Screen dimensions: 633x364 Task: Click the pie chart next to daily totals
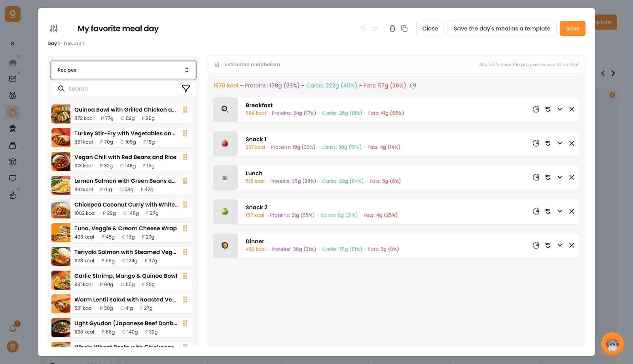413,85
